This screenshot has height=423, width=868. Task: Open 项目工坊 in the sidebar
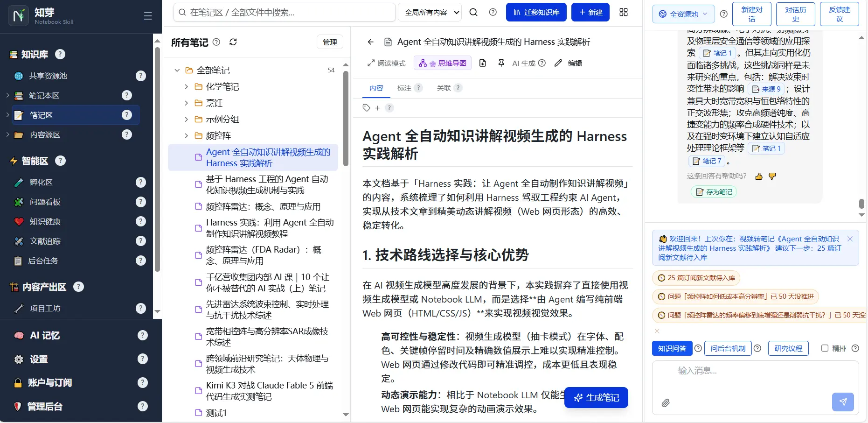(x=45, y=308)
